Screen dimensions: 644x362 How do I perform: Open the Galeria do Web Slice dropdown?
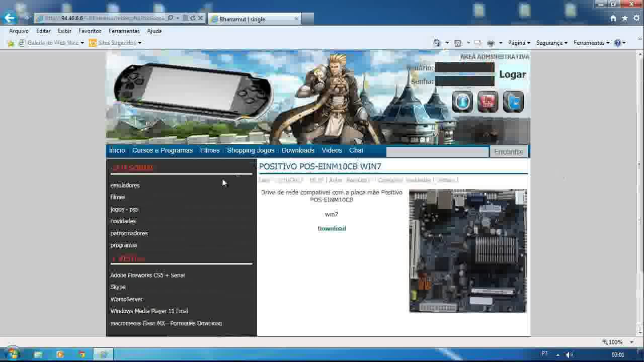tap(82, 43)
